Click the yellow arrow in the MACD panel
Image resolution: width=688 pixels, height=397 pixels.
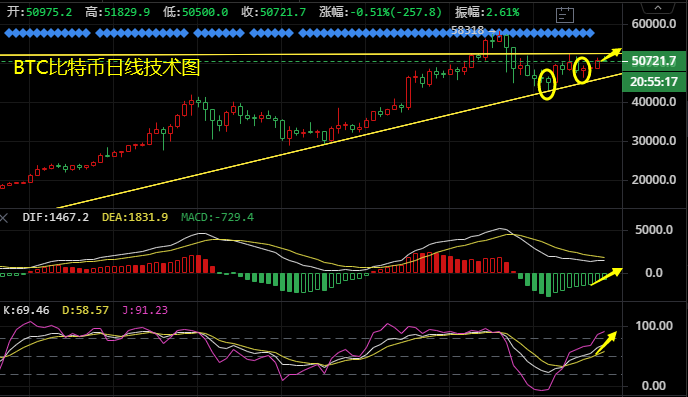(x=607, y=276)
